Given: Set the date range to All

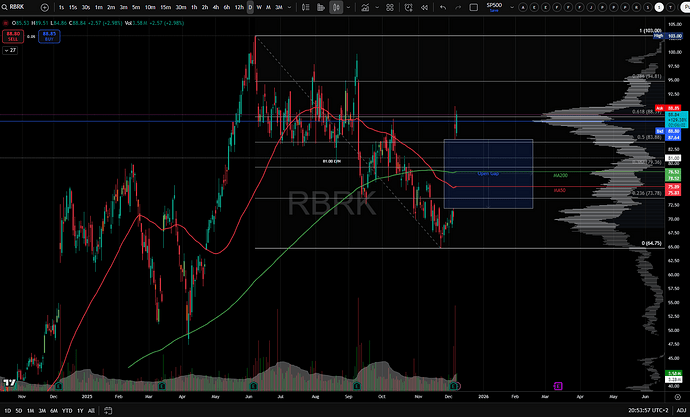Looking at the screenshot, I should pyautogui.click(x=91, y=410).
